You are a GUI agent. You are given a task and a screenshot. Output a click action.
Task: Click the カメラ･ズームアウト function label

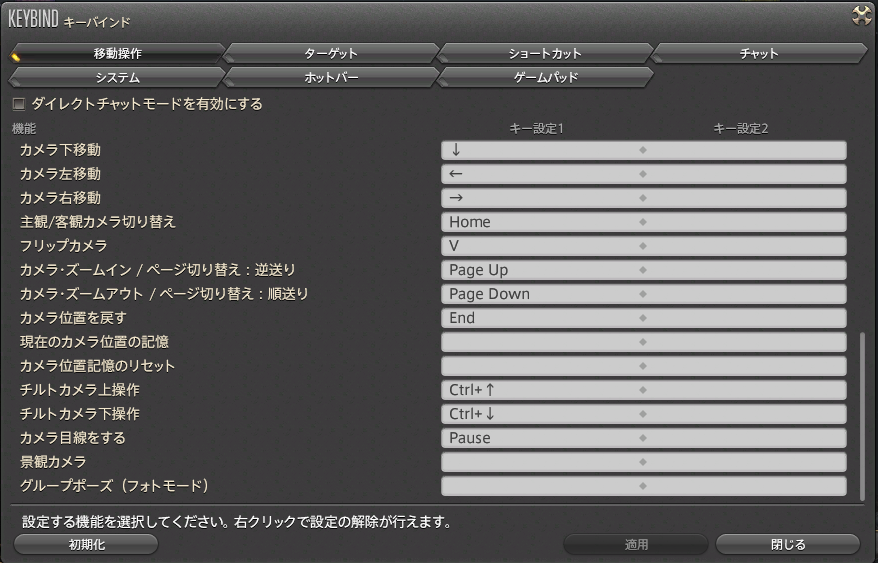(x=164, y=294)
